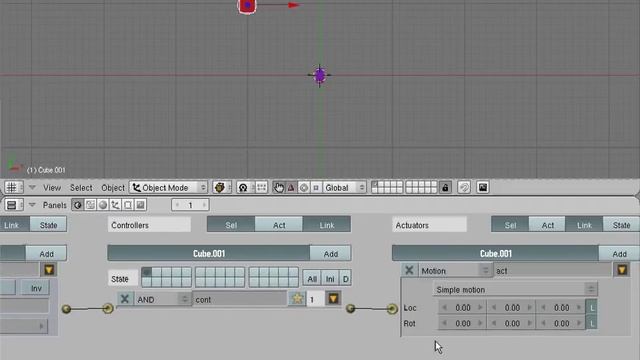Click the controller output link socket

351,309
